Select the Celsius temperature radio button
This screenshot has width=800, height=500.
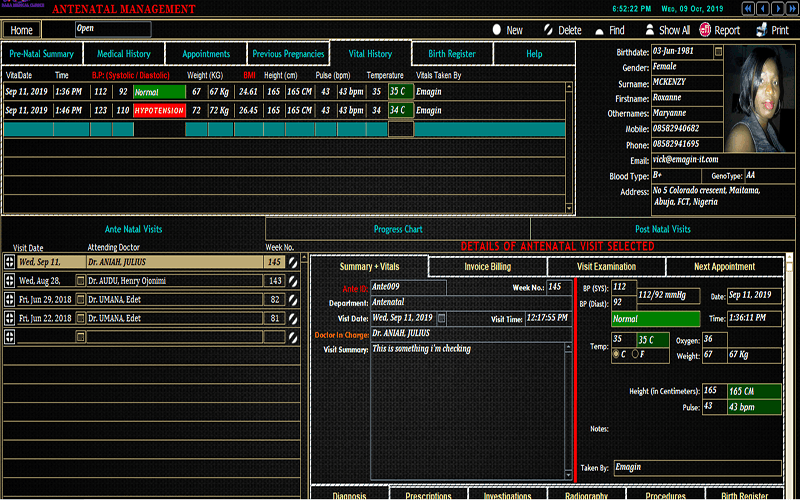coord(616,354)
